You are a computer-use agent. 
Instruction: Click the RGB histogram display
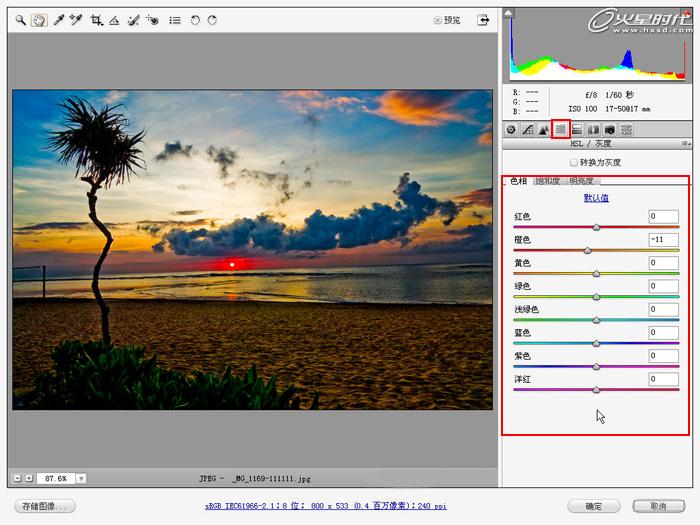[x=597, y=45]
